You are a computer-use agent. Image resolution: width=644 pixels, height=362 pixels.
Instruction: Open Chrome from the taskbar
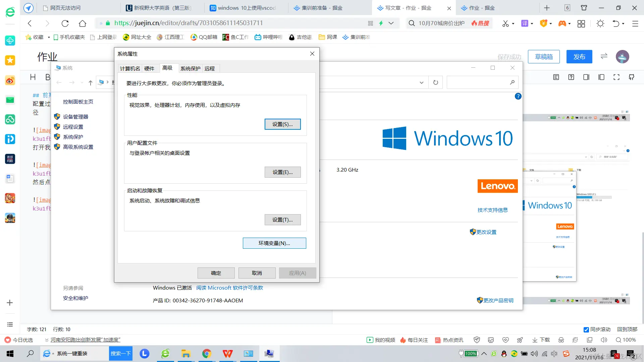click(x=207, y=354)
